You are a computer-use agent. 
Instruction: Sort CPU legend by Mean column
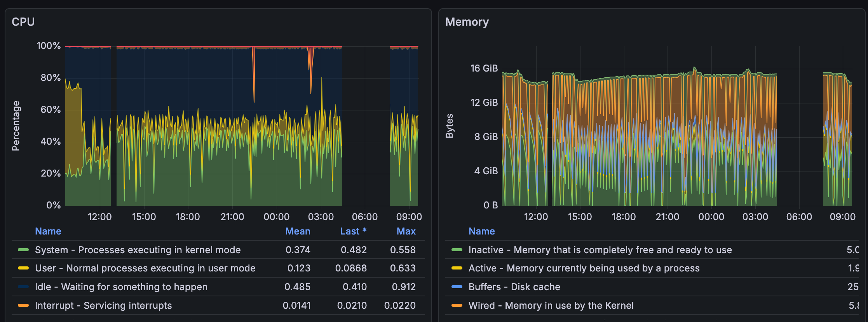pyautogui.click(x=298, y=231)
